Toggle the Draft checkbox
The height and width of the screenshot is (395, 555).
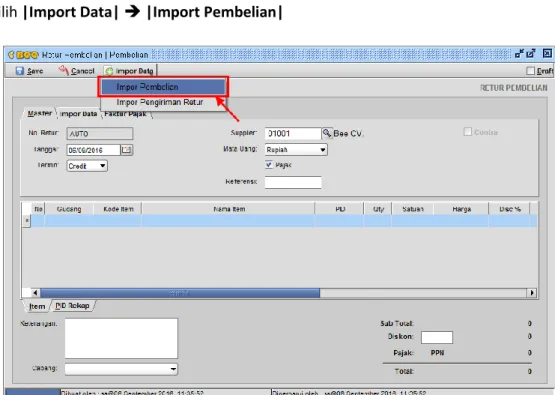[530, 71]
